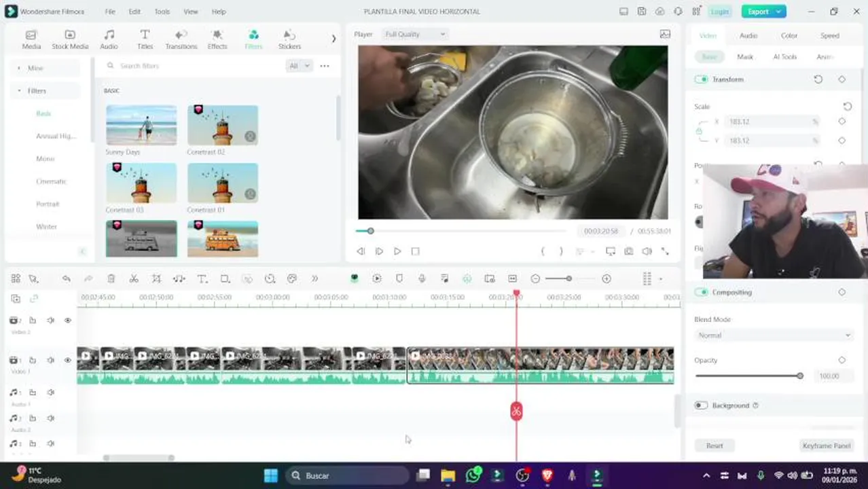
Task: Click the add track icon left of ruler
Action: 16,298
